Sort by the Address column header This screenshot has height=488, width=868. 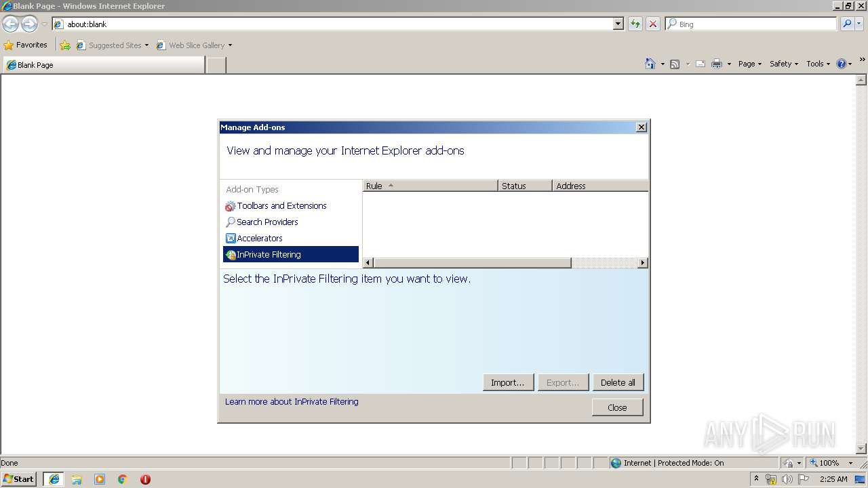click(601, 186)
